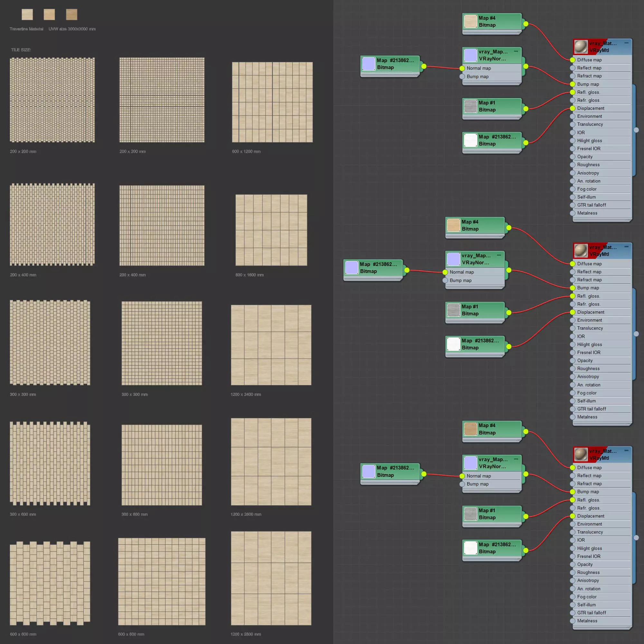644x644 pixels.
Task: Click the top vray_Map VRayNormalMap purple thumbnail icon
Action: 470,55
